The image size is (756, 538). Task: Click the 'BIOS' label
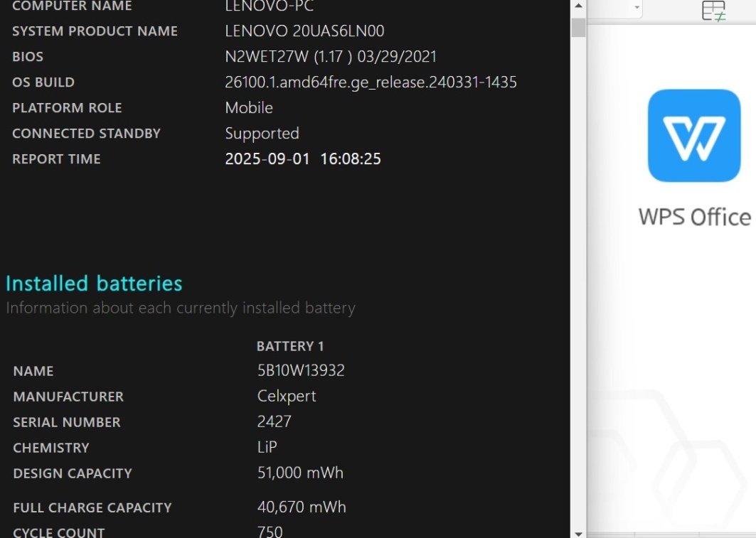[x=28, y=57]
